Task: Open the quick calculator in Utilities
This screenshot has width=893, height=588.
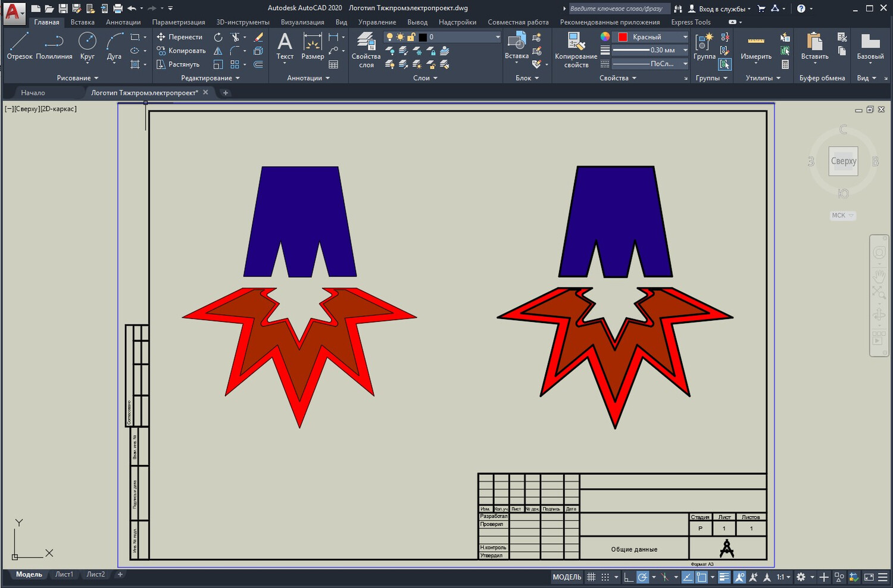Action: [x=785, y=64]
